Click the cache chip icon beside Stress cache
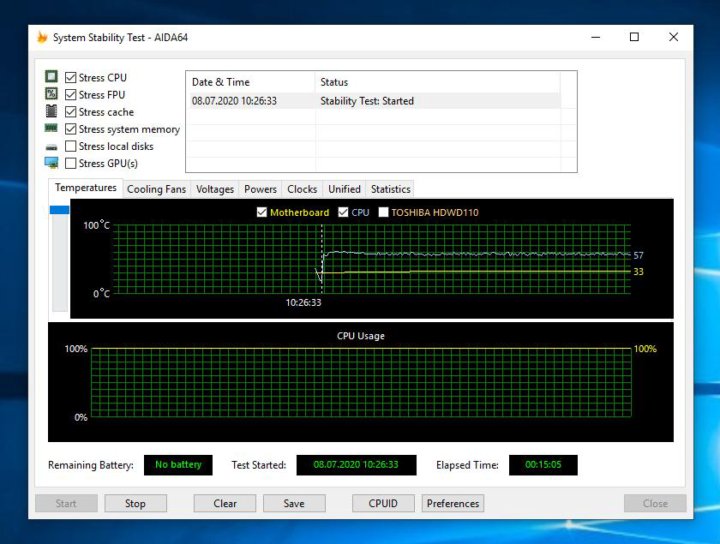This screenshot has height=544, width=720. coord(51,112)
